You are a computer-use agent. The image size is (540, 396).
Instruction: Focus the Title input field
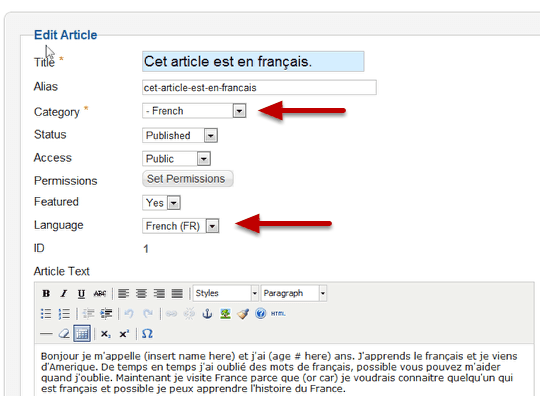253,62
